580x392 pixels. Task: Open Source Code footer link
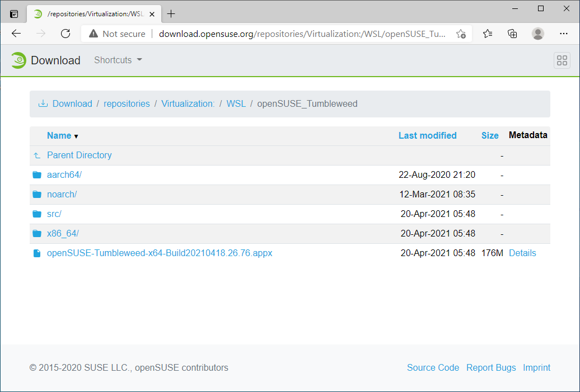point(433,367)
